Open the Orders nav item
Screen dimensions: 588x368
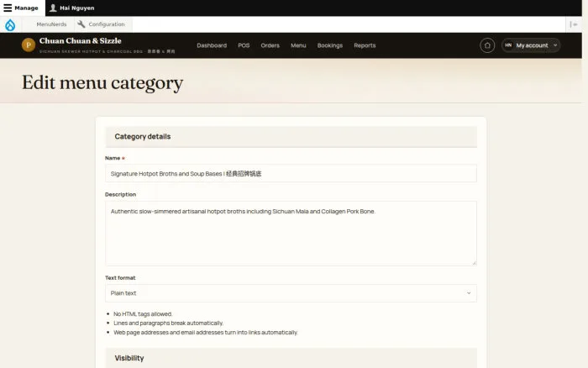(x=270, y=45)
